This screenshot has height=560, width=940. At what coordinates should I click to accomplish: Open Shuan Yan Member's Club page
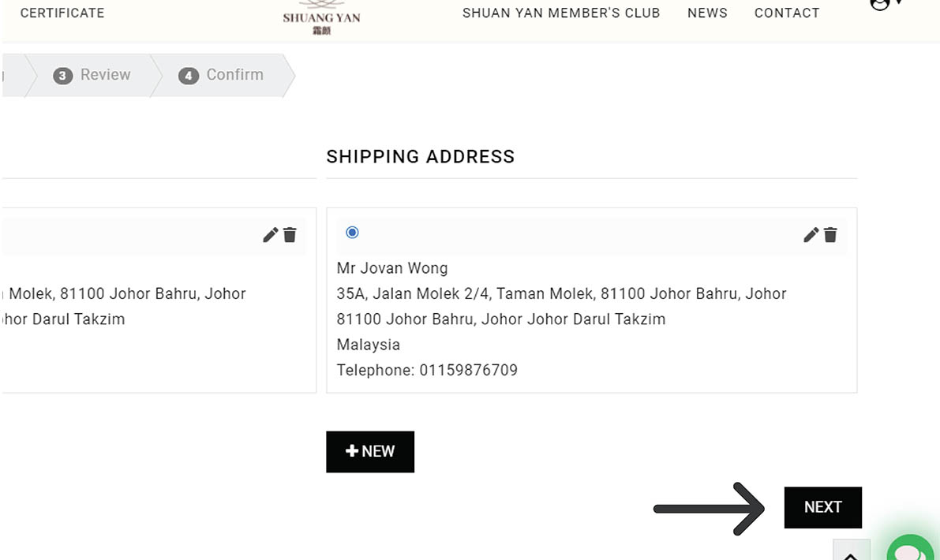[561, 13]
